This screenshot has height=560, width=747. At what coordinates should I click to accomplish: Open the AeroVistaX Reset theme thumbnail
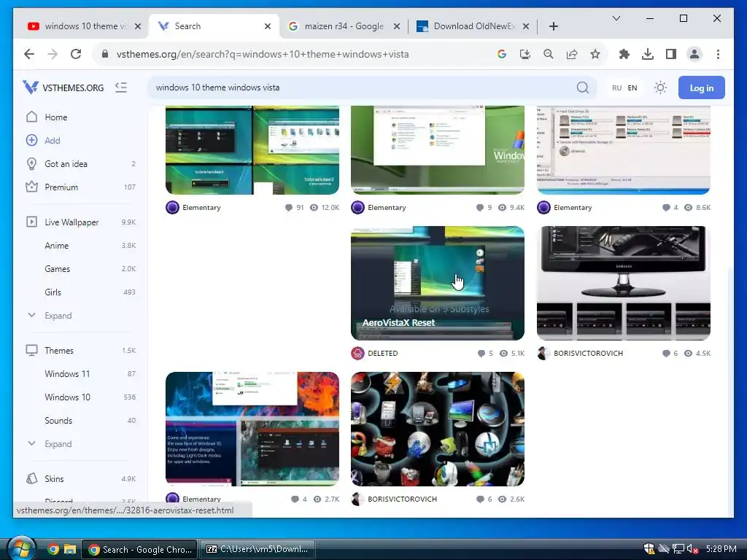click(438, 283)
